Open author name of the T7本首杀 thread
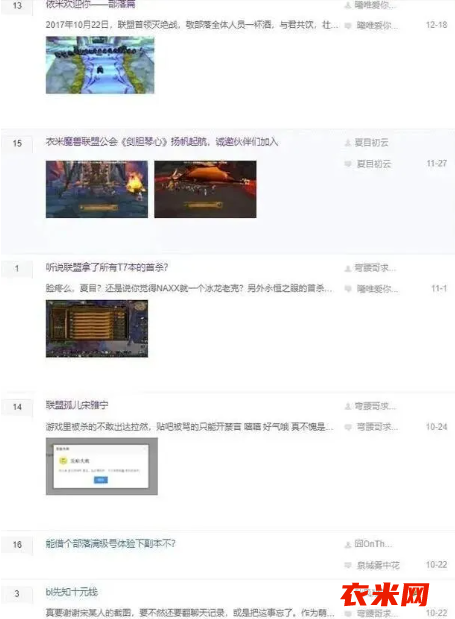The image size is (455, 619). [x=375, y=268]
